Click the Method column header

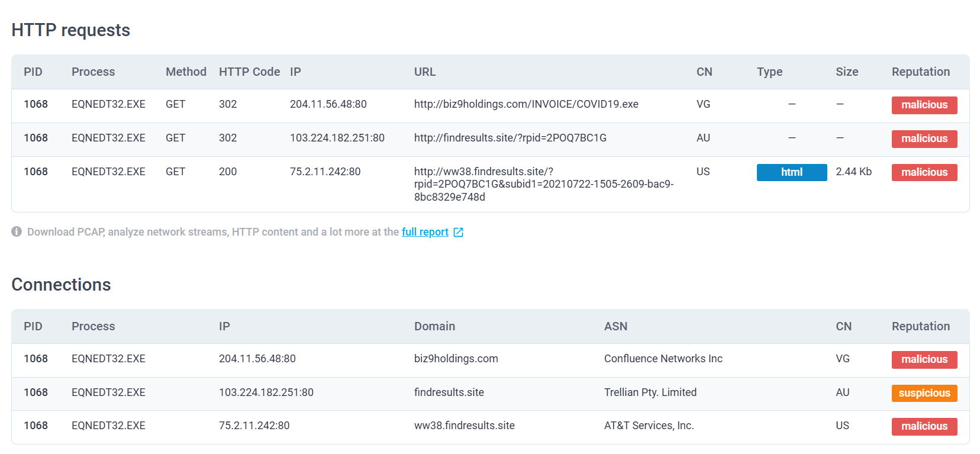(x=186, y=72)
